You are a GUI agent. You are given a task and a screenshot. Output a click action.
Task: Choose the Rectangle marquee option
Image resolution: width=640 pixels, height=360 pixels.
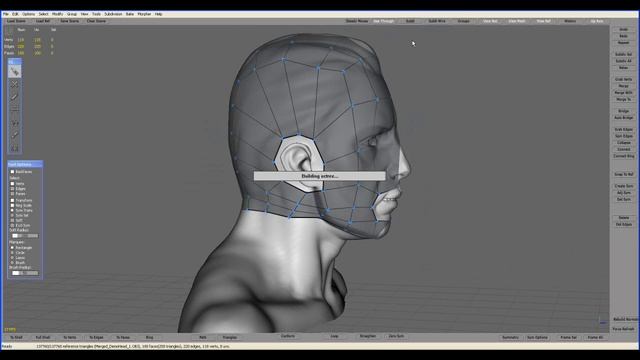coord(12,248)
